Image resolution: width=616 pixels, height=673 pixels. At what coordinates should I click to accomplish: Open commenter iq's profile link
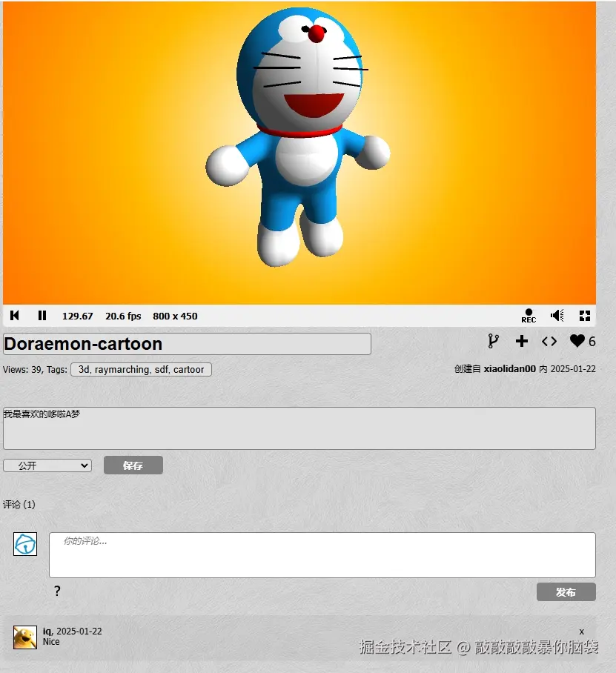tap(47, 631)
